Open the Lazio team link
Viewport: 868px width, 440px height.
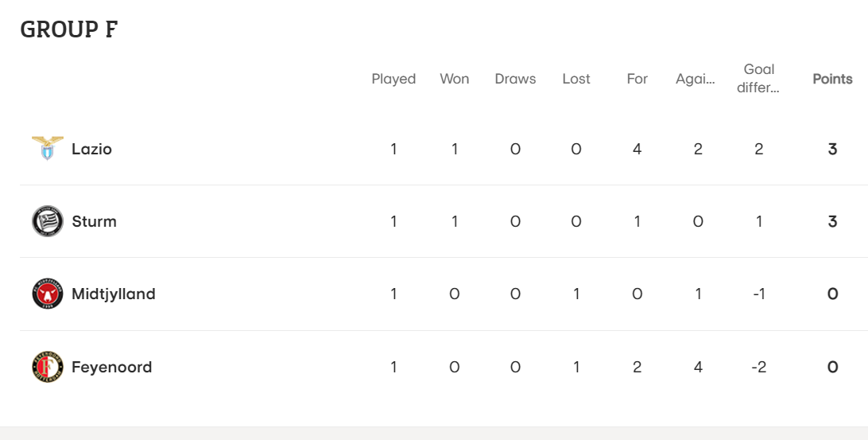92,149
